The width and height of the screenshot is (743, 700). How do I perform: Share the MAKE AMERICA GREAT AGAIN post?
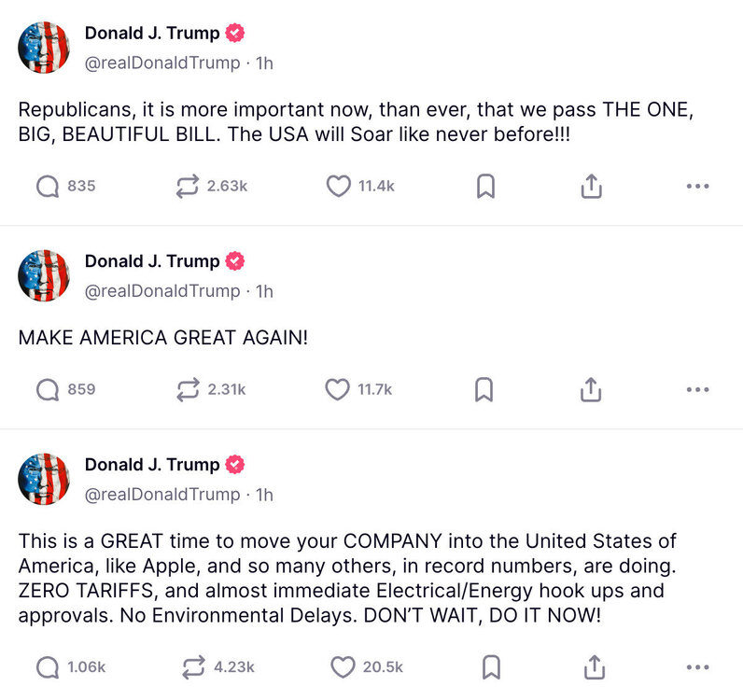(x=591, y=389)
